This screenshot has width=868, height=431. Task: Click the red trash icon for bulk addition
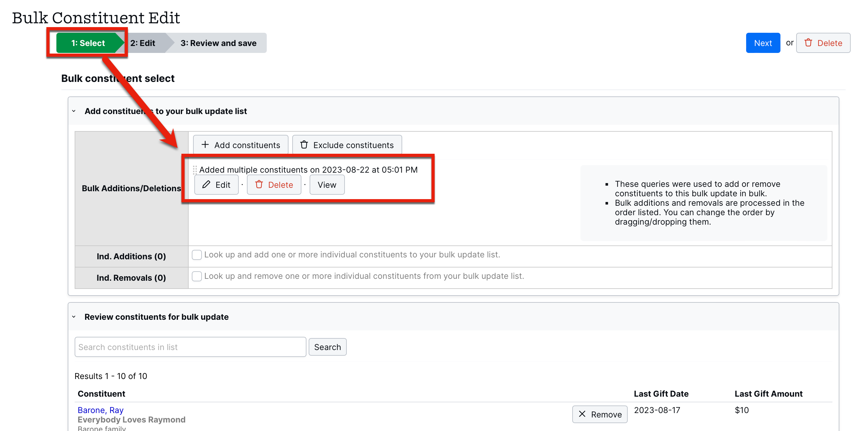259,185
